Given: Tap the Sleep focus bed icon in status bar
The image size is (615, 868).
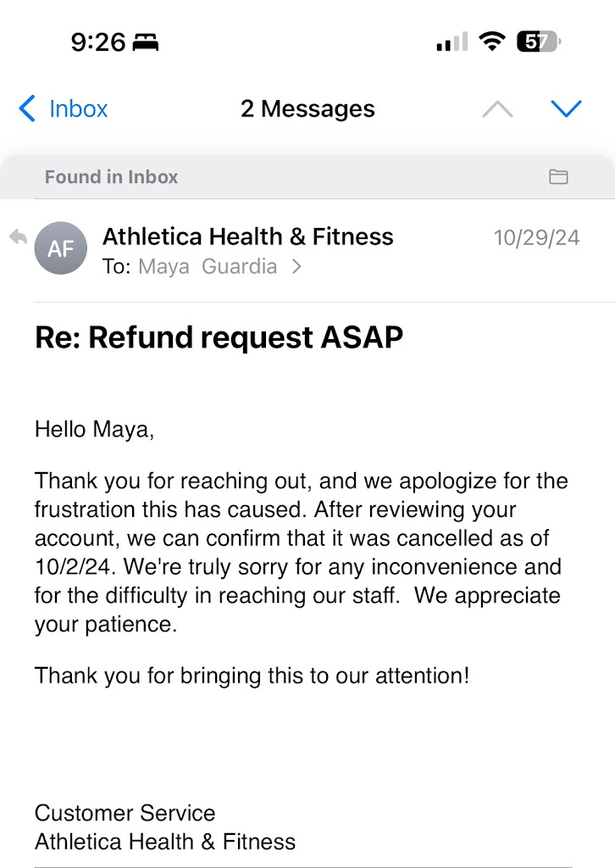Looking at the screenshot, I should [x=145, y=42].
